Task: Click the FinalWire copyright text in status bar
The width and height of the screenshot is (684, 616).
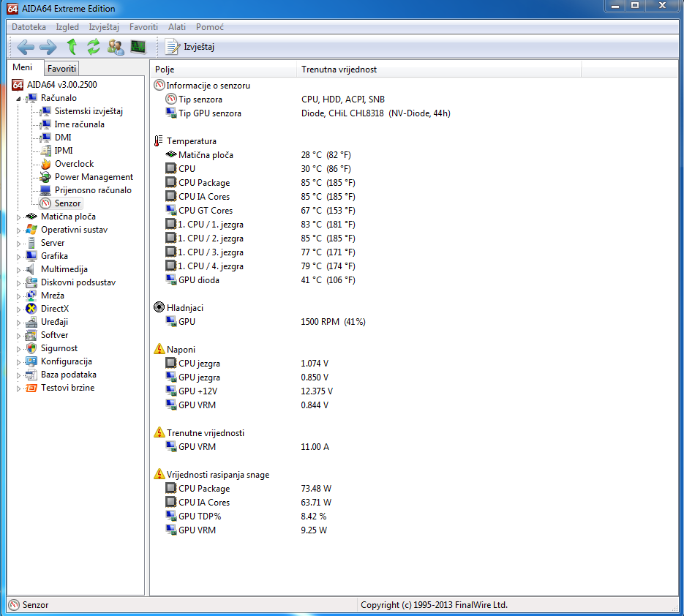Action: [434, 604]
